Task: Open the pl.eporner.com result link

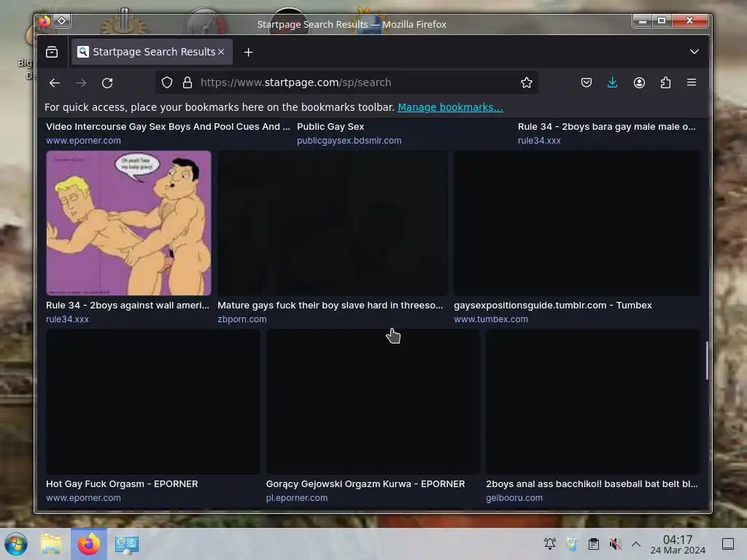Action: click(297, 497)
